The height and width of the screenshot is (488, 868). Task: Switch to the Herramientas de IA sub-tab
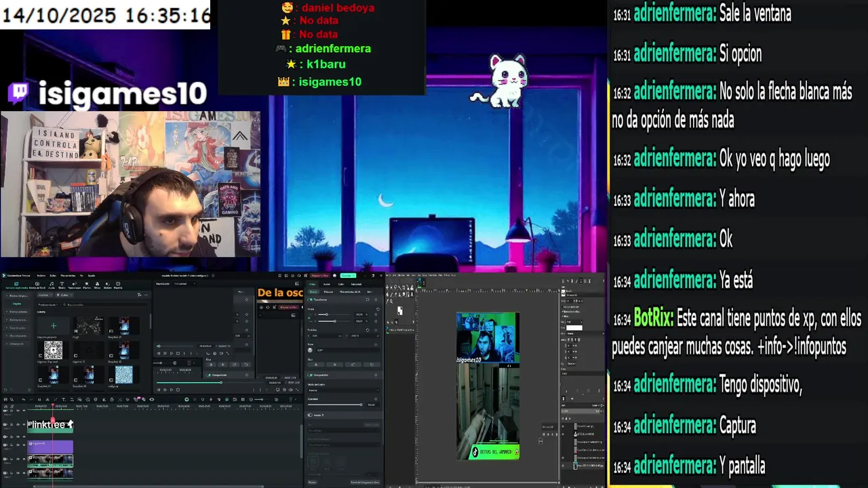click(x=350, y=291)
